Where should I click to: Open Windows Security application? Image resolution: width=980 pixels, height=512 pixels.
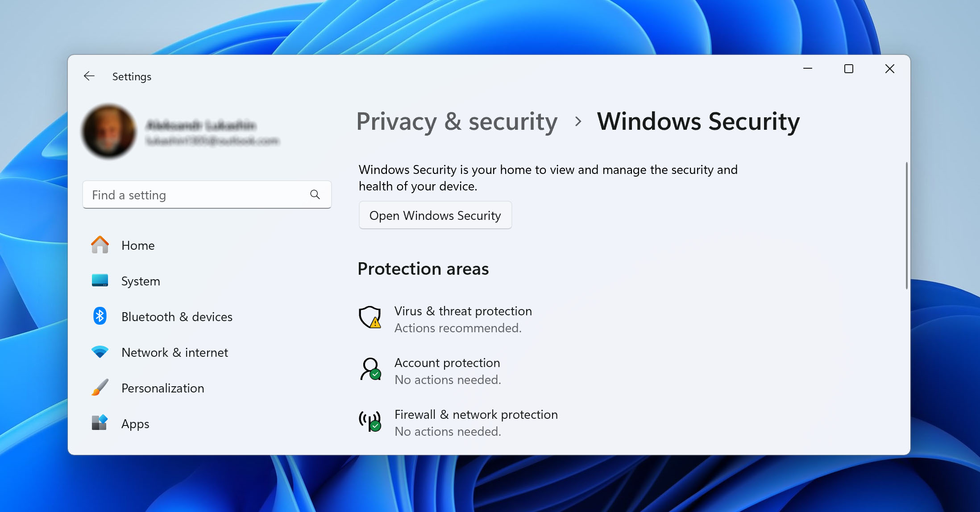click(435, 215)
